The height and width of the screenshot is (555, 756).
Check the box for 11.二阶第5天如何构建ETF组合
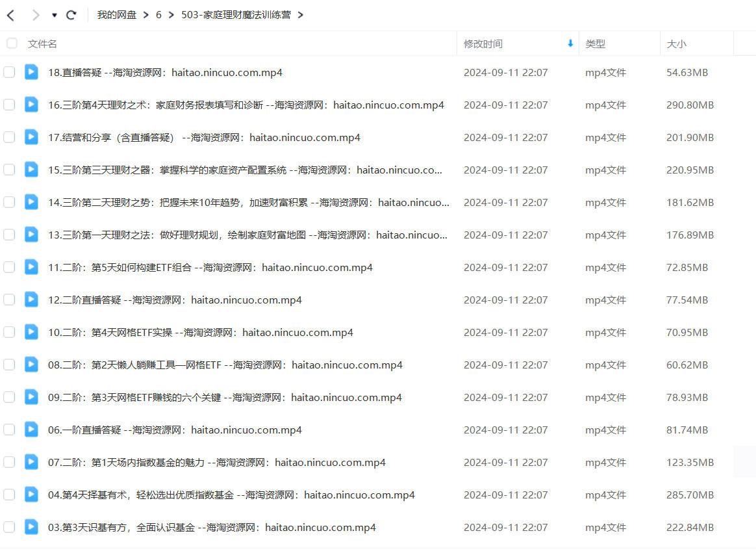pyautogui.click(x=9, y=267)
